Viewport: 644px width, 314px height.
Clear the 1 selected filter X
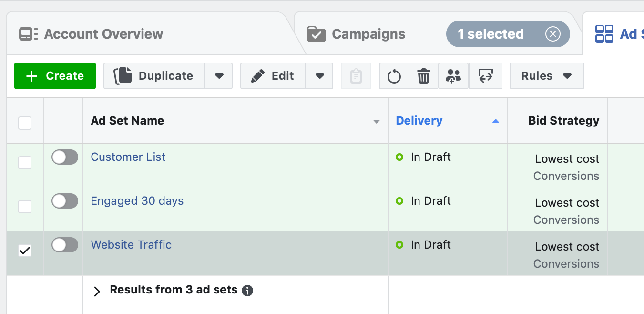(x=552, y=34)
